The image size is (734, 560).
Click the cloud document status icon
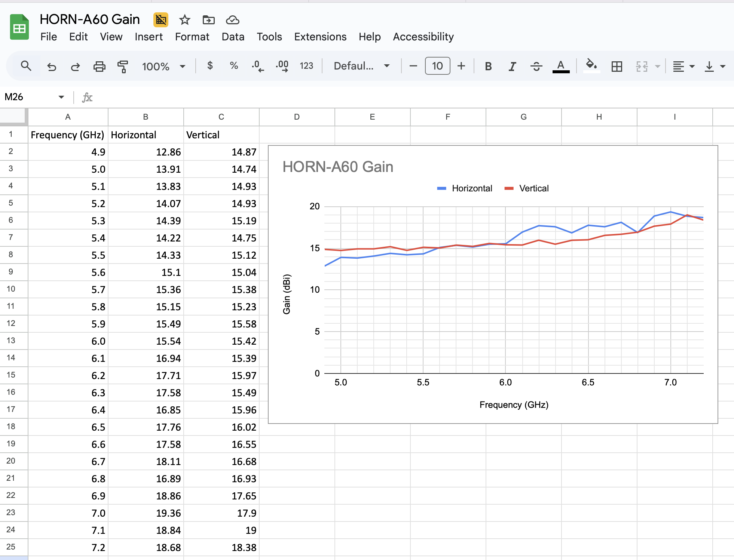(x=232, y=20)
